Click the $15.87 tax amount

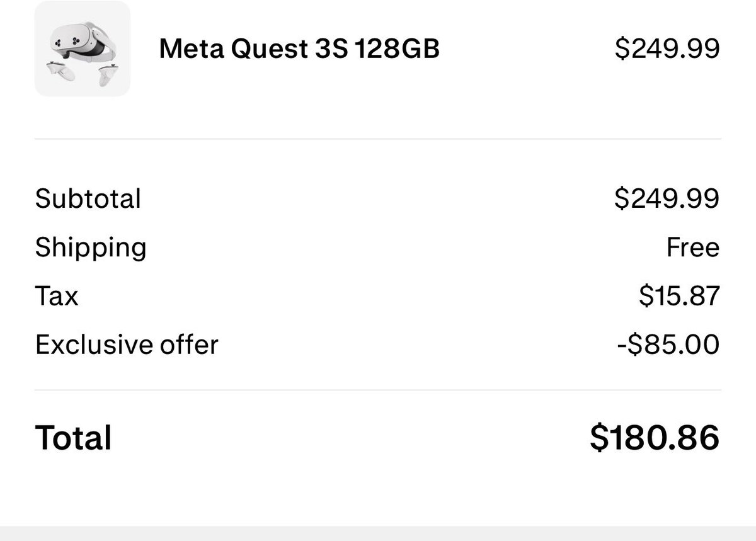click(x=679, y=296)
